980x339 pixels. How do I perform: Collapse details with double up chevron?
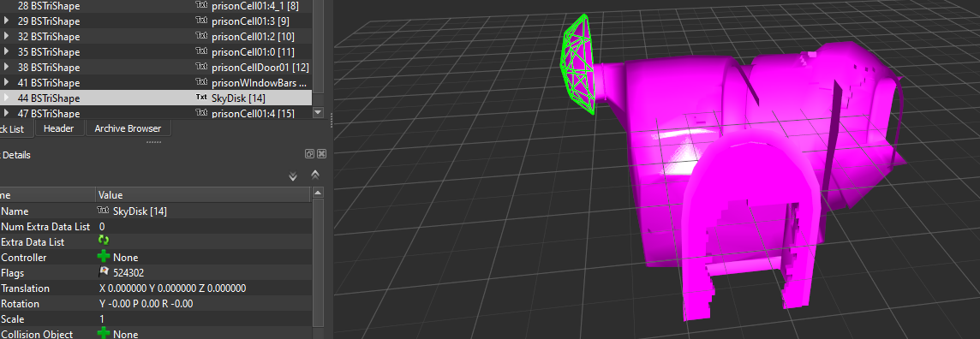(x=315, y=175)
